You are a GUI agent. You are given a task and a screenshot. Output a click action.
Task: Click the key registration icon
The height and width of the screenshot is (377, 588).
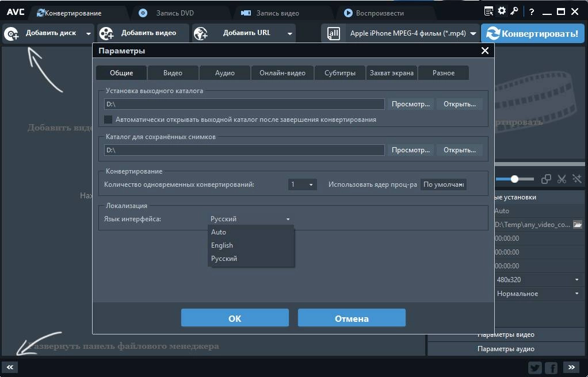pyautogui.click(x=514, y=11)
